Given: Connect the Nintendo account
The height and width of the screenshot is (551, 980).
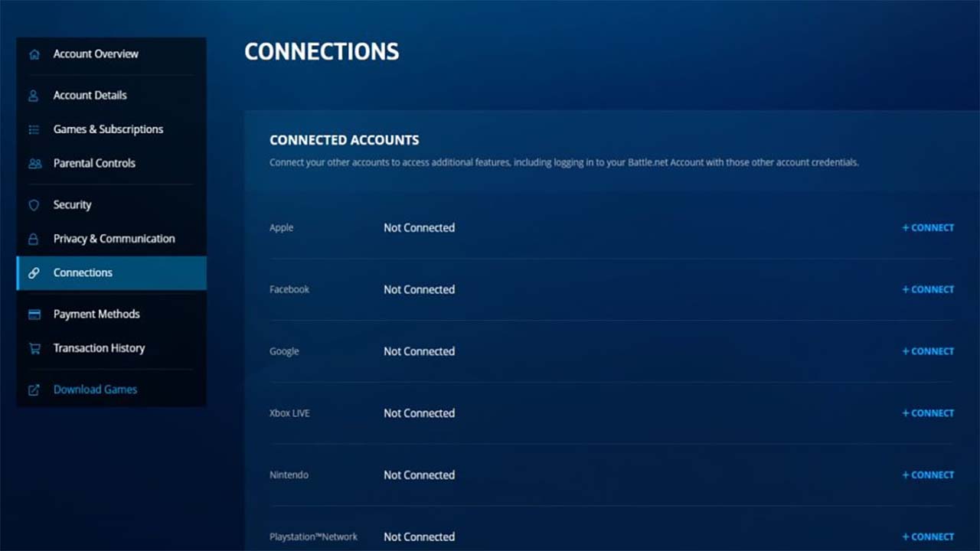Looking at the screenshot, I should [928, 475].
